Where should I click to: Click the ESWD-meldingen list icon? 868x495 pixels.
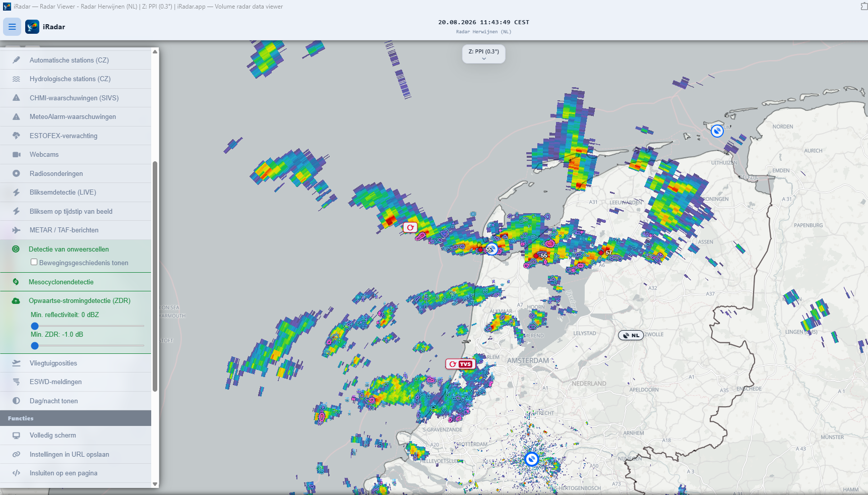tap(16, 382)
